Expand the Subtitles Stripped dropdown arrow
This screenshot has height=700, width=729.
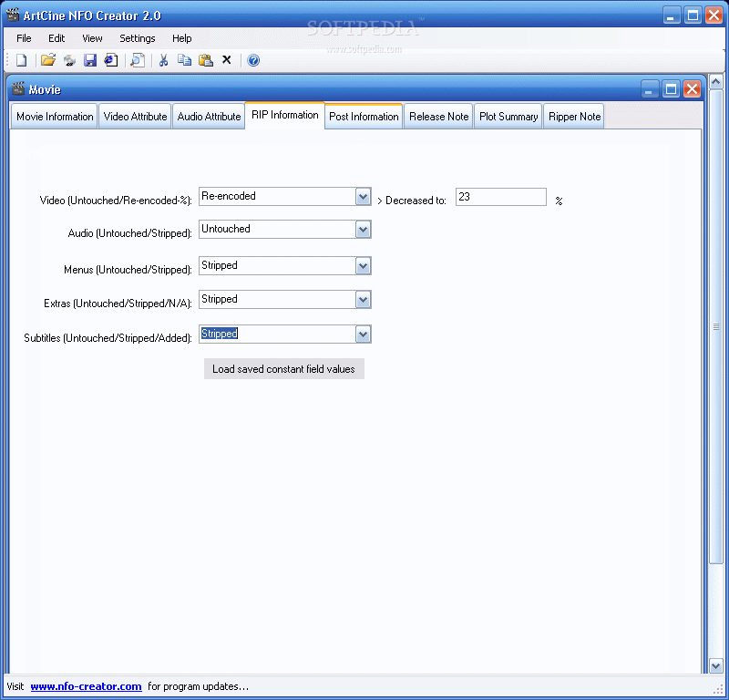click(x=363, y=335)
